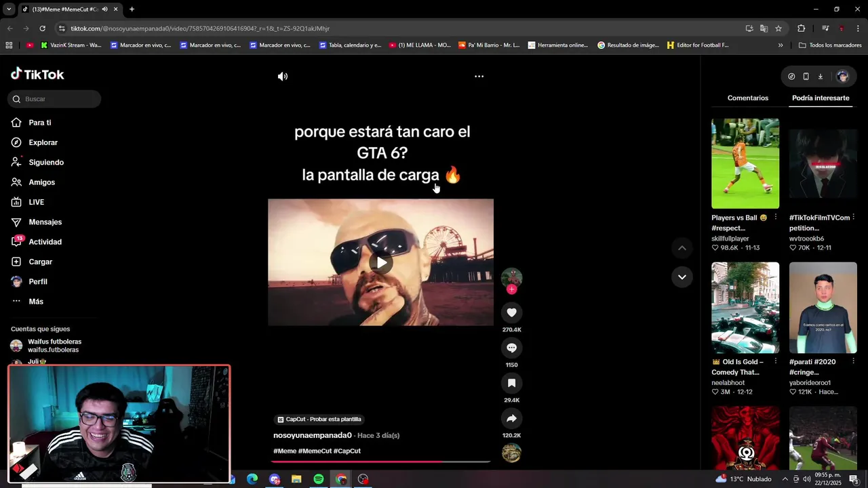Image resolution: width=868 pixels, height=488 pixels.
Task: Bookmark page with the star icon
Action: click(778, 28)
